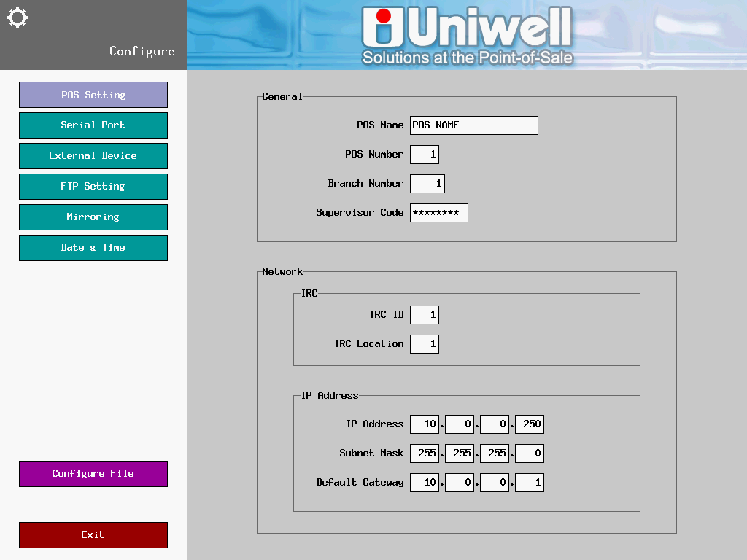Click the POS Name label
Screen dimensions: 747x560
pos(380,125)
